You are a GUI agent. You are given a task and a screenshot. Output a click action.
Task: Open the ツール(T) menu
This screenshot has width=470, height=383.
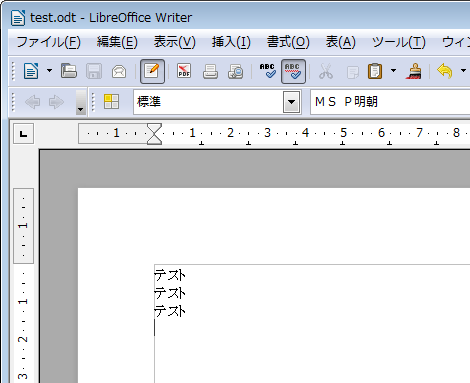click(x=398, y=42)
